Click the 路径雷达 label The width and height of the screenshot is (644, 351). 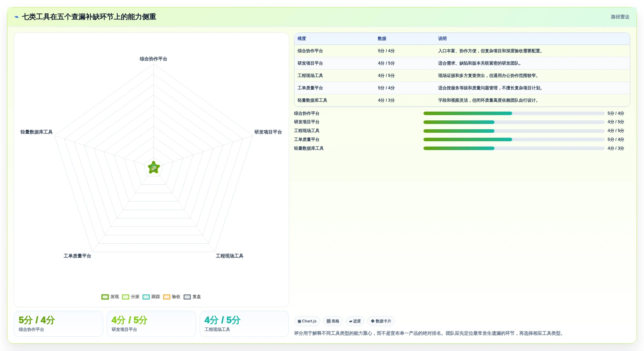coord(620,17)
